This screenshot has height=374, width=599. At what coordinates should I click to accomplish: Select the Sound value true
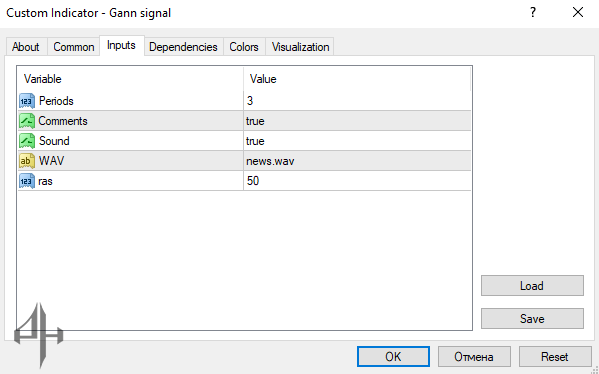tap(255, 141)
